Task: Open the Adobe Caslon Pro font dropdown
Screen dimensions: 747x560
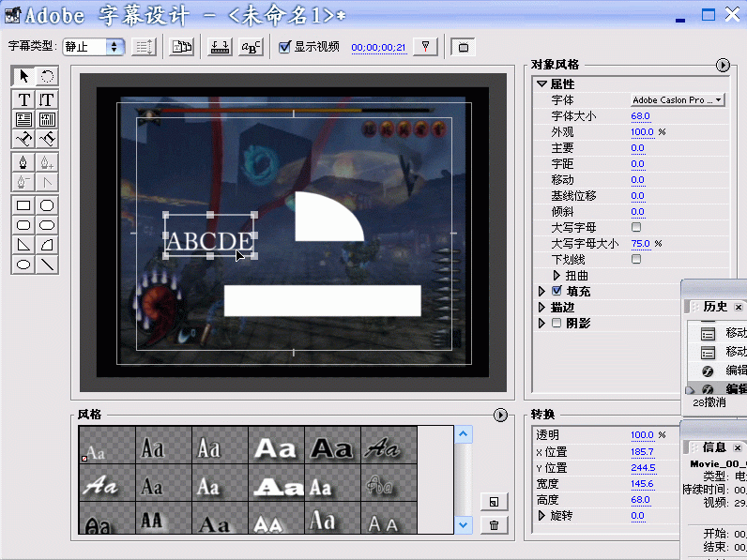Action: coord(678,100)
